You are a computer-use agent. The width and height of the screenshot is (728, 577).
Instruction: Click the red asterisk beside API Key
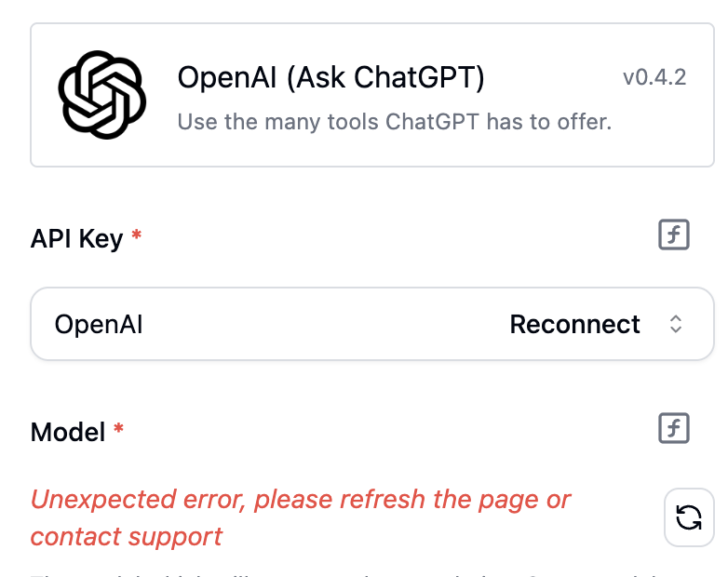point(137,234)
